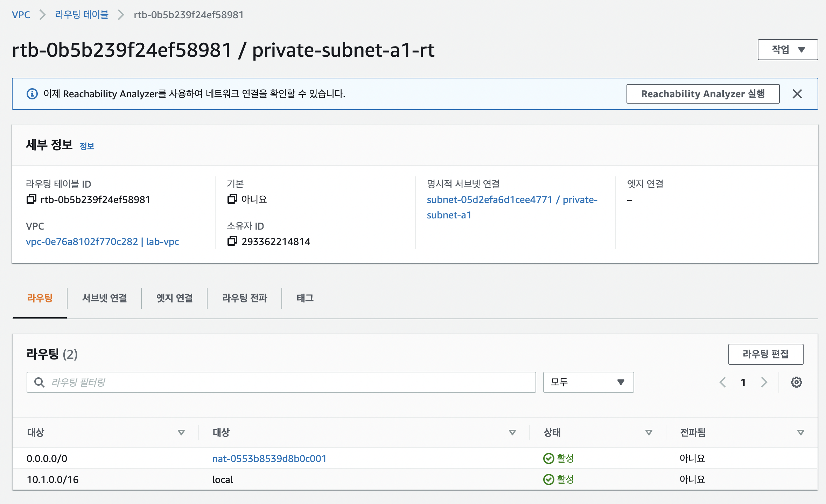Click the search magnifier icon in the route filter
The height and width of the screenshot is (504, 826).
point(39,382)
